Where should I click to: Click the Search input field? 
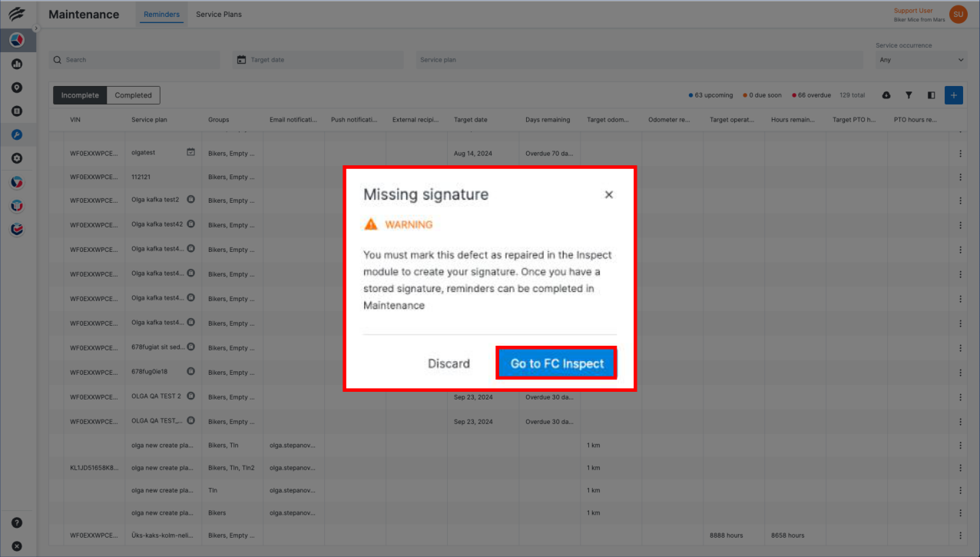134,59
